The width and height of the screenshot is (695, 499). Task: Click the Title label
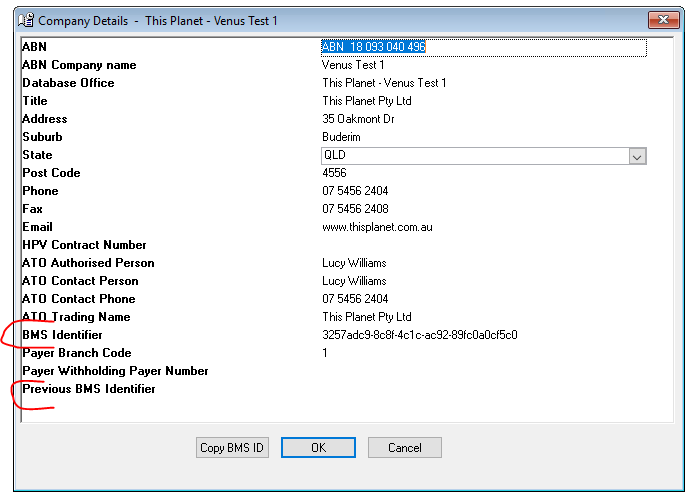point(35,101)
